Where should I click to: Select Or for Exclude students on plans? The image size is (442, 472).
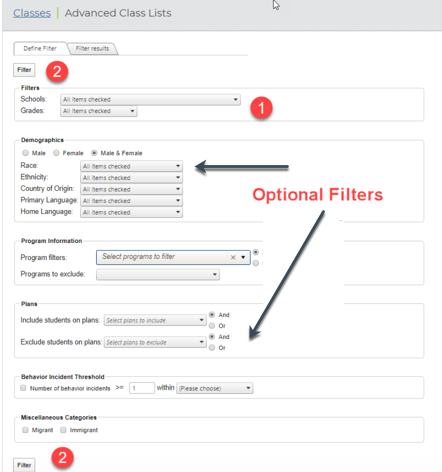coord(212,348)
